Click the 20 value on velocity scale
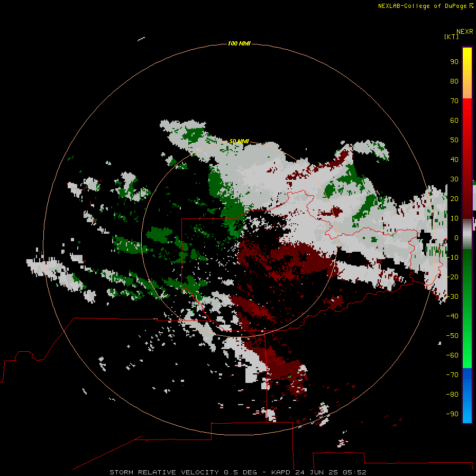476x476 pixels. click(x=454, y=198)
